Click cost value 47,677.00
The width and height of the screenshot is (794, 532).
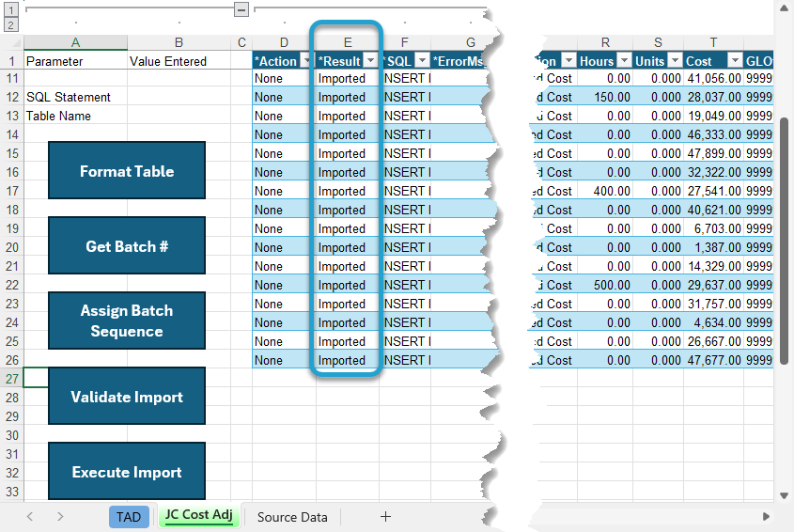click(713, 360)
